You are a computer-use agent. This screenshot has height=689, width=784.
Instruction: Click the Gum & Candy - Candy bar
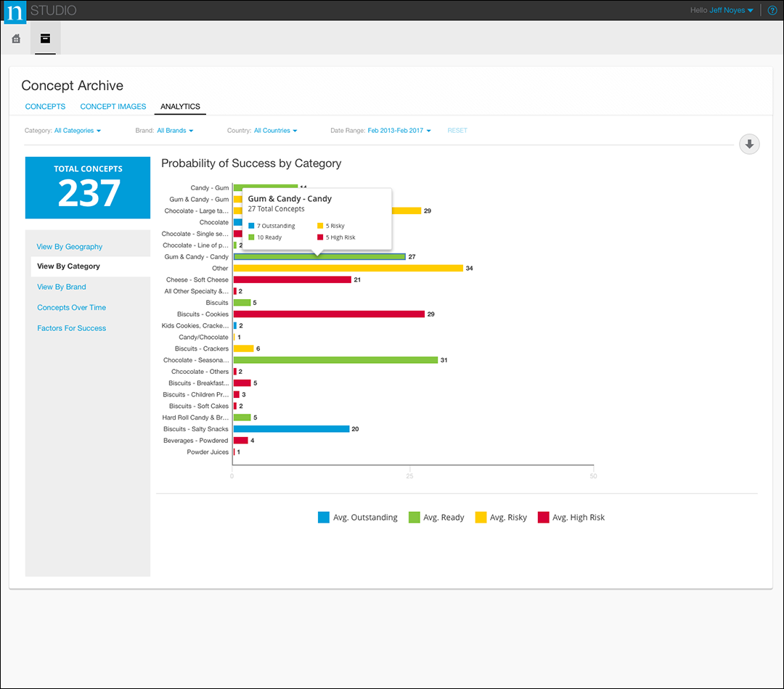coord(319,256)
